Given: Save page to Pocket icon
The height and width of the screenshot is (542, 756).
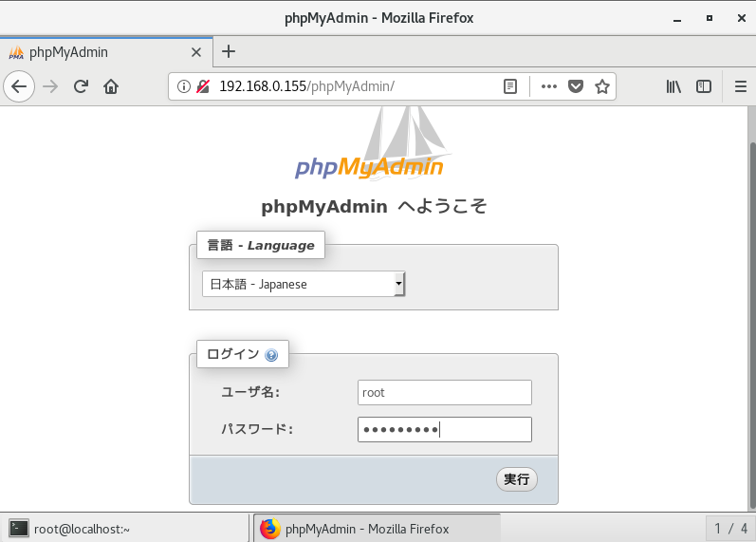Looking at the screenshot, I should click(576, 86).
